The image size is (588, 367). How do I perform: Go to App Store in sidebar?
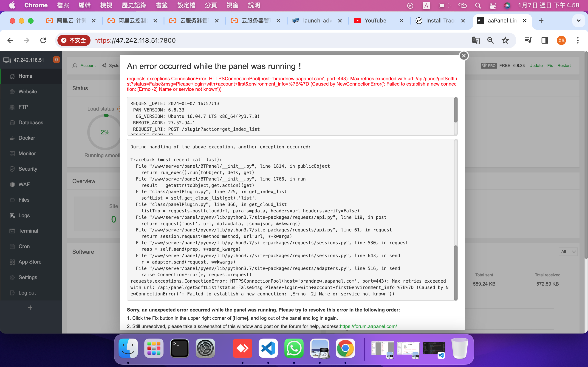point(30,262)
